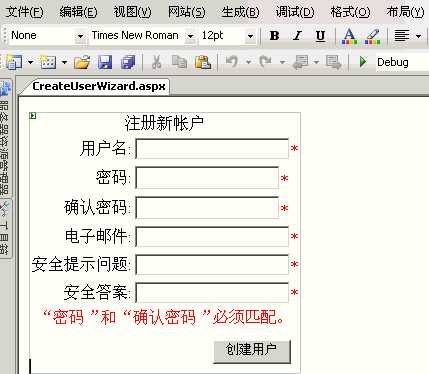The image size is (429, 374).
Task: Open the 12pt font size dropdown
Action: 250,36
